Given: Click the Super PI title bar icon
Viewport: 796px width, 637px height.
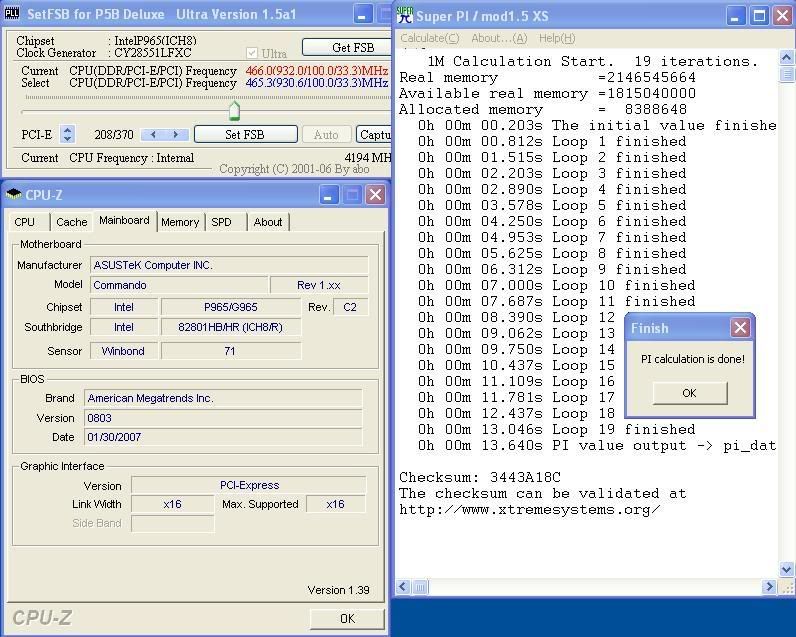Looking at the screenshot, I should coord(405,15).
